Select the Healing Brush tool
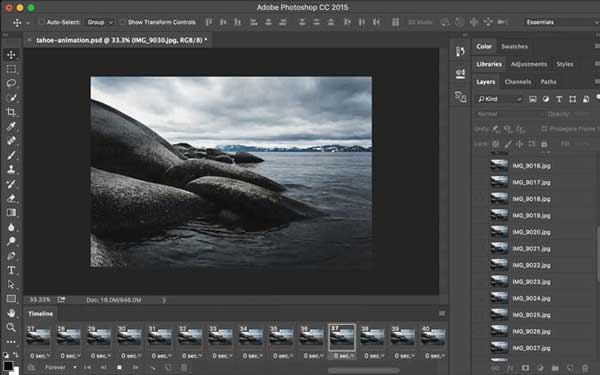This screenshot has height=375, width=600. pyautogui.click(x=11, y=140)
